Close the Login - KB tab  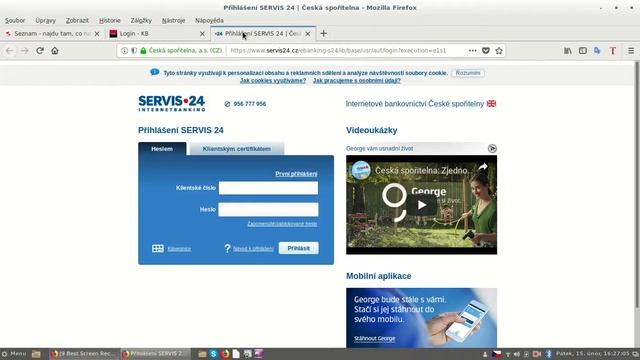click(x=202, y=34)
